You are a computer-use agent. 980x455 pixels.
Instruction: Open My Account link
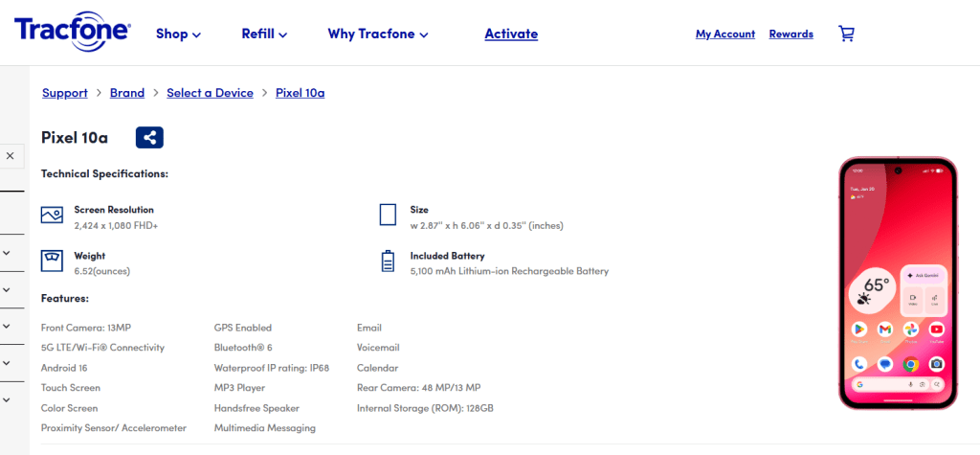click(x=724, y=34)
